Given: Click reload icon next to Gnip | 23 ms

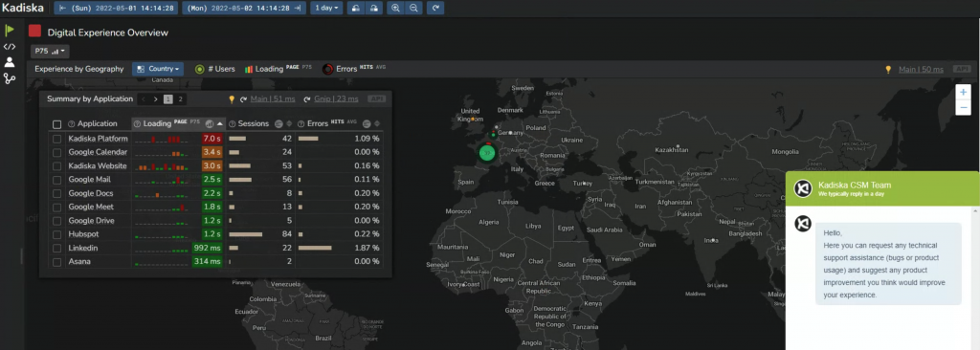Looking at the screenshot, I should point(307,98).
